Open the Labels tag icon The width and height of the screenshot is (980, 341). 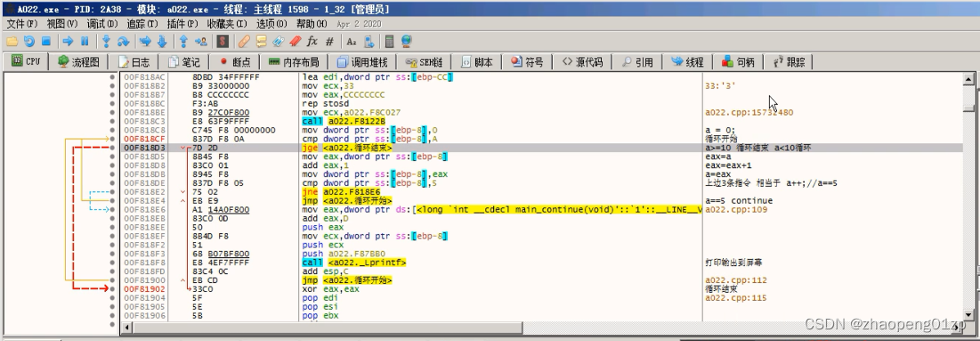click(x=278, y=42)
